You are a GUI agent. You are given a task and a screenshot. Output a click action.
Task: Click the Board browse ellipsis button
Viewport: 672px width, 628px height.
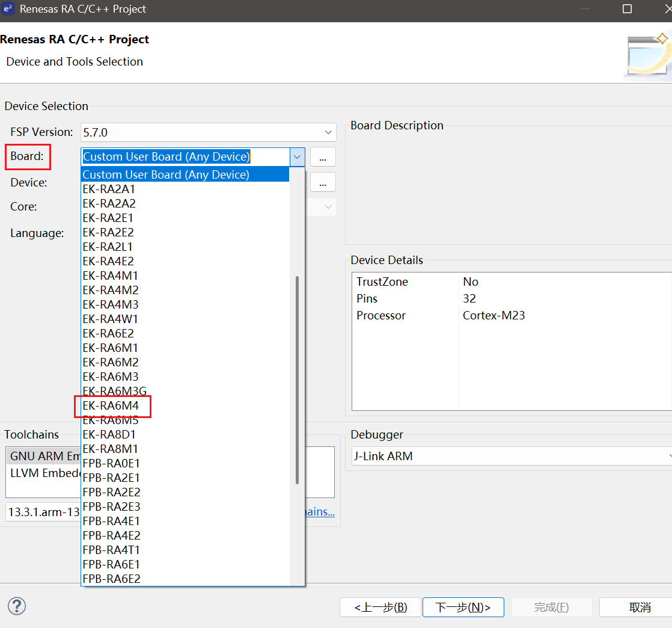tap(323, 157)
